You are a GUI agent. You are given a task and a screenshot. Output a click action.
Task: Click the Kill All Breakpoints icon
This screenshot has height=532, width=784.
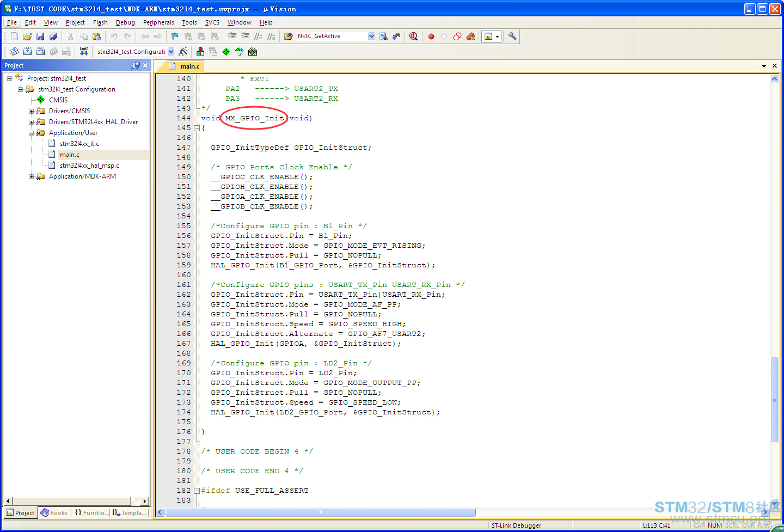tap(471, 36)
